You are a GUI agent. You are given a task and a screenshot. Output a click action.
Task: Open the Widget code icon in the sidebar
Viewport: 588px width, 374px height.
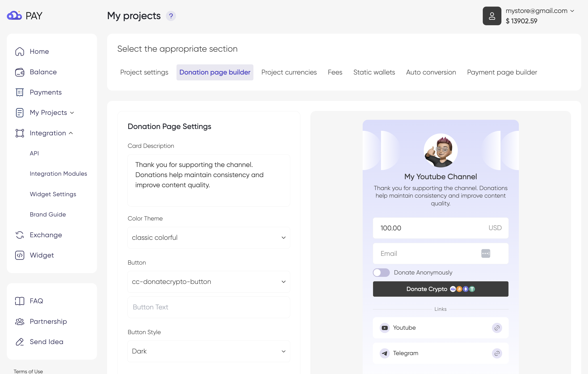point(20,255)
